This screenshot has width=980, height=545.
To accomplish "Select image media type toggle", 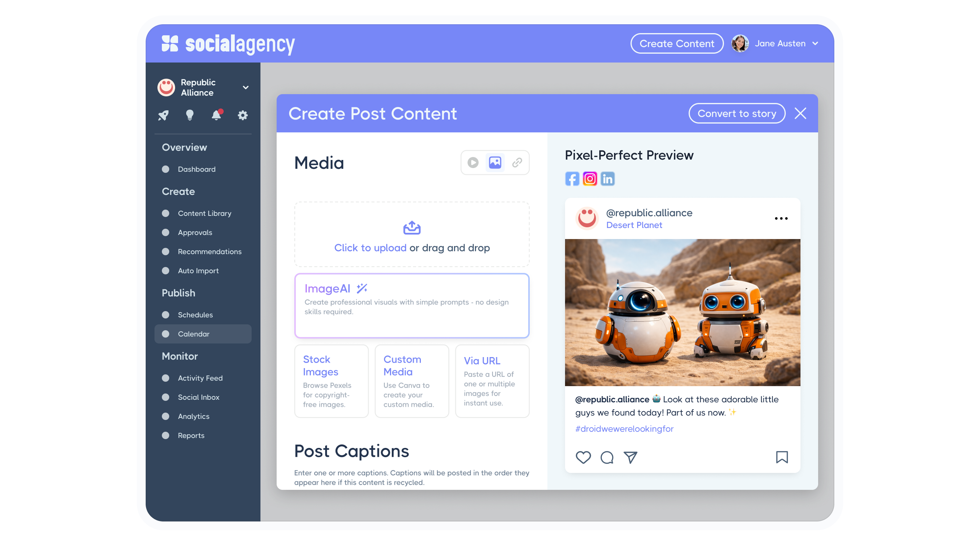I will (495, 163).
